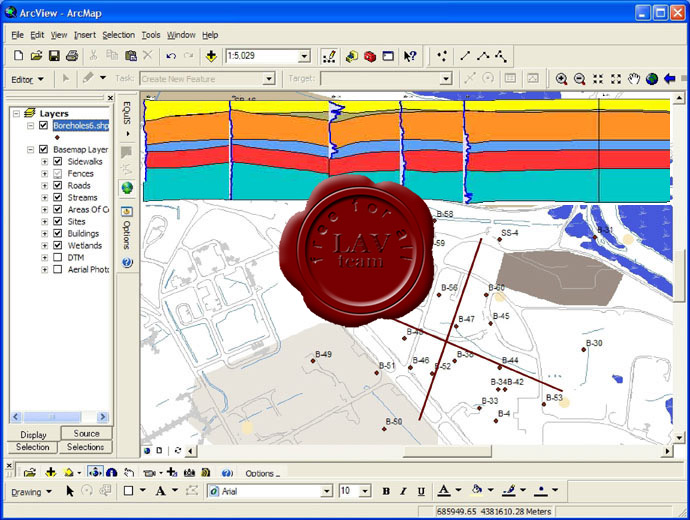Switch to the Source tab
690x520 pixels.
(86, 433)
